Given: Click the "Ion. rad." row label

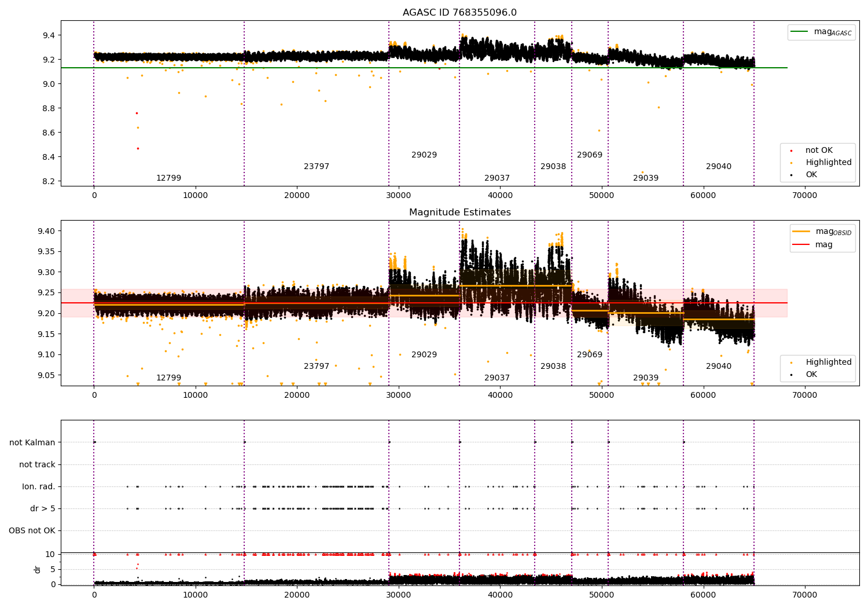Looking at the screenshot, I should coord(39,486).
